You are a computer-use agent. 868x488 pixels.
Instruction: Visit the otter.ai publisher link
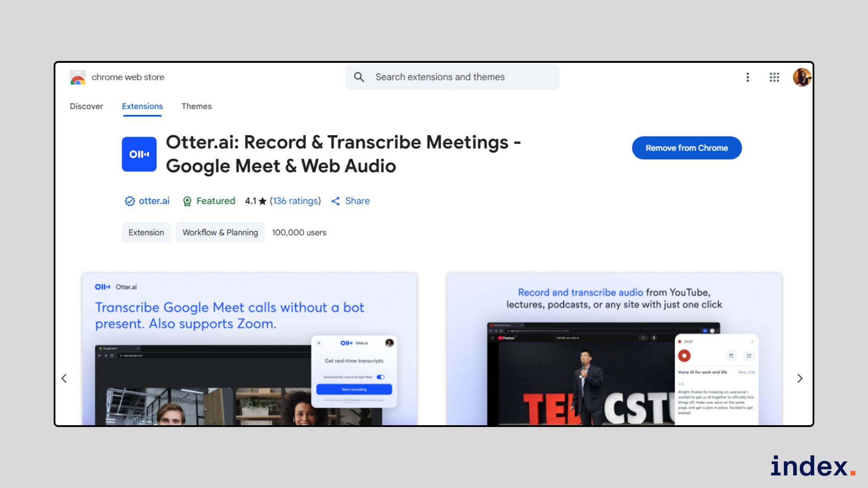154,201
